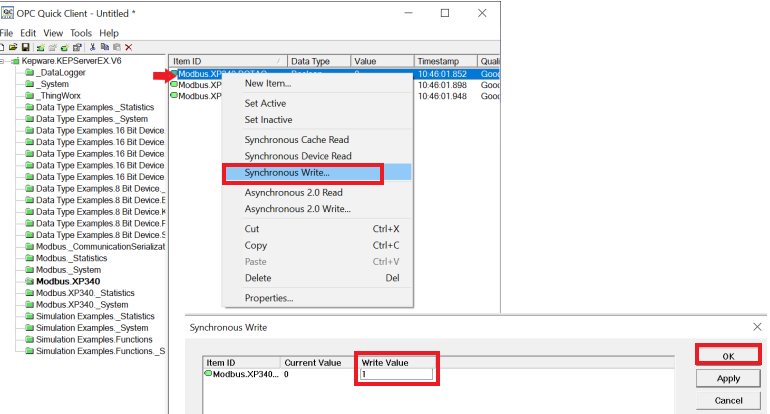Click the red Delete X toolbar icon
Image resolution: width=770 pixels, height=414 pixels.
(x=127, y=47)
